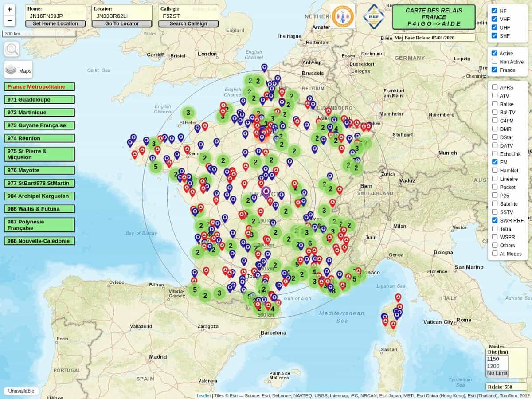The height and width of the screenshot is (399, 532).
Task: Click the blue marker north of Calais
Action: tap(264, 67)
